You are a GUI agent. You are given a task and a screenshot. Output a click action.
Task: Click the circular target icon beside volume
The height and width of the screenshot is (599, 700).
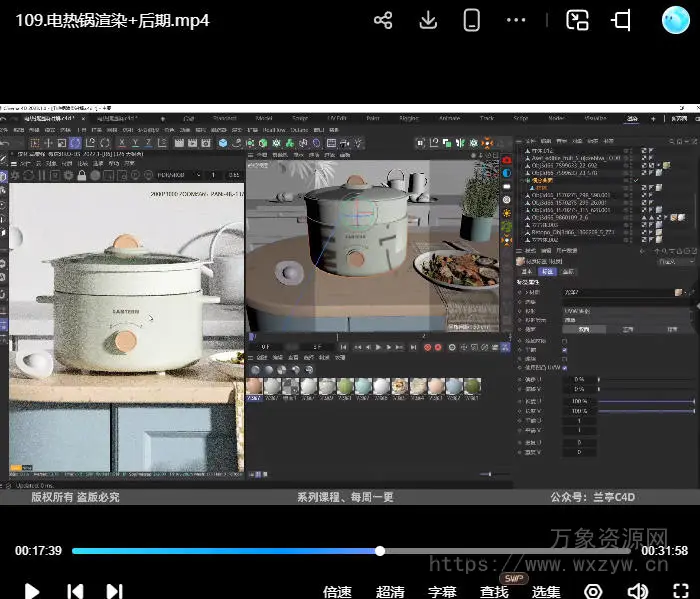coord(593,591)
